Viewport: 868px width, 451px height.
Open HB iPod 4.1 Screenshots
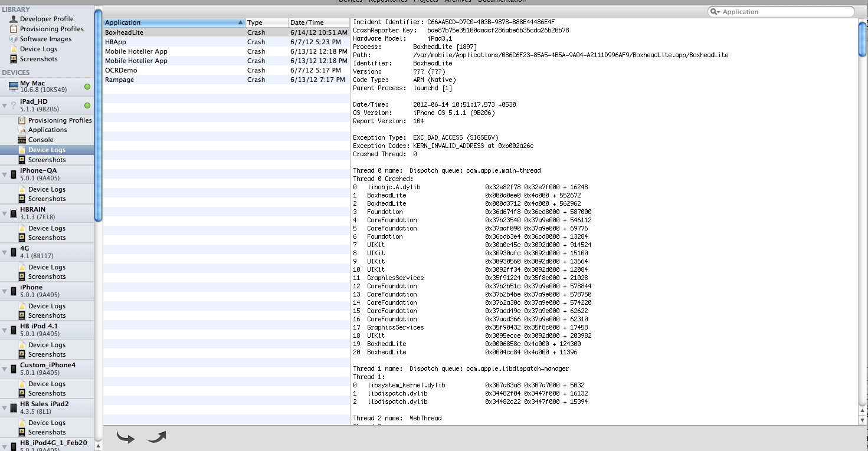47,354
